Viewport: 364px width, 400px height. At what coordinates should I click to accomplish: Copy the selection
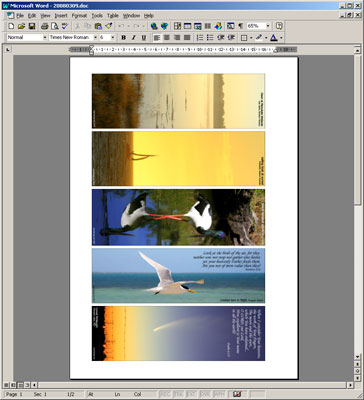click(88, 26)
